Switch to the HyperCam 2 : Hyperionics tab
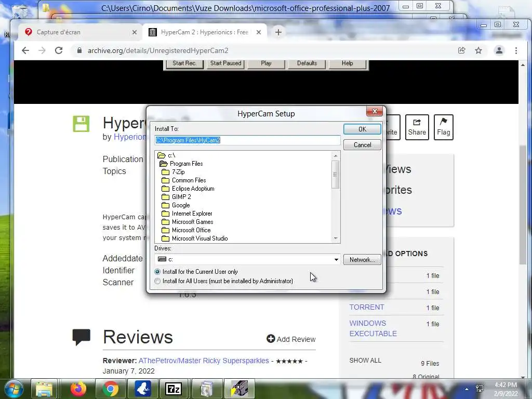 pos(205,32)
